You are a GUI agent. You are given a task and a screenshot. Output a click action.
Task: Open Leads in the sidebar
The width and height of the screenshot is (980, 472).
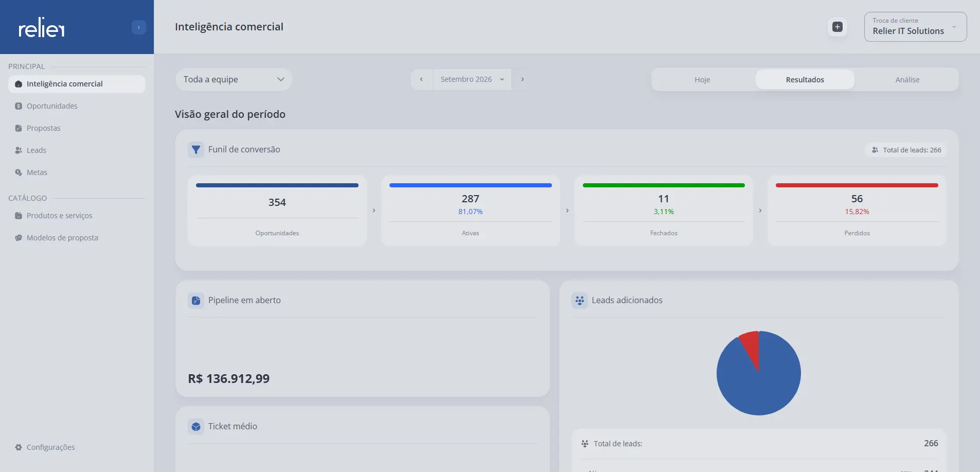(77, 150)
